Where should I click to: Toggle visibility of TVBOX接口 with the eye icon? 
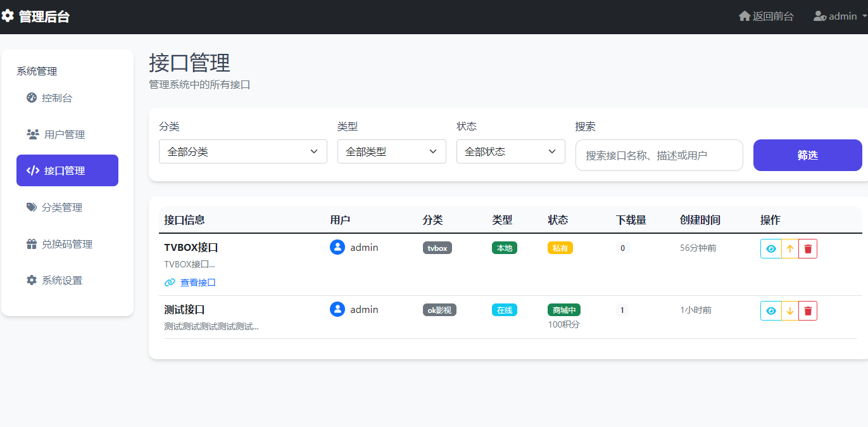tap(771, 248)
